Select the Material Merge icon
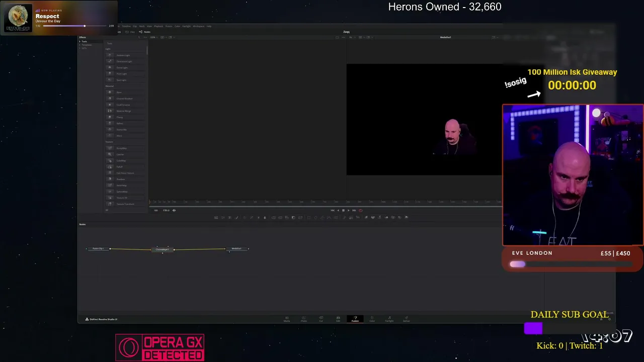 click(x=110, y=111)
